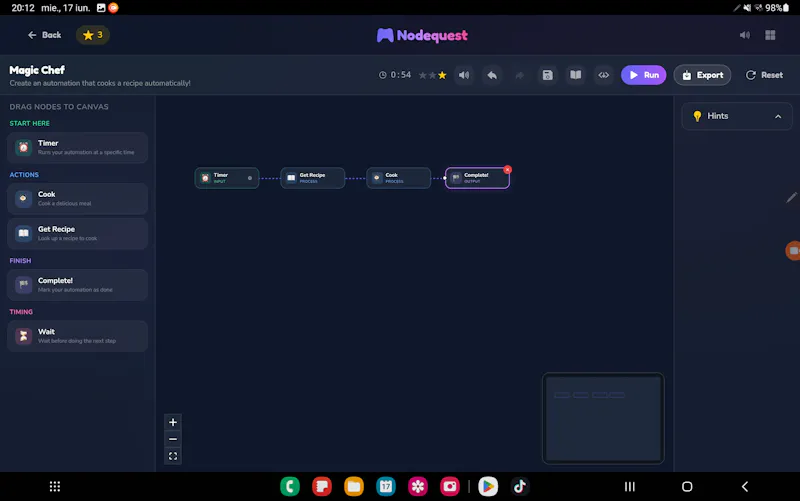Viewport: 800px width, 501px height.
Task: Select the Get Recipe action in sidebar
Action: click(78, 234)
